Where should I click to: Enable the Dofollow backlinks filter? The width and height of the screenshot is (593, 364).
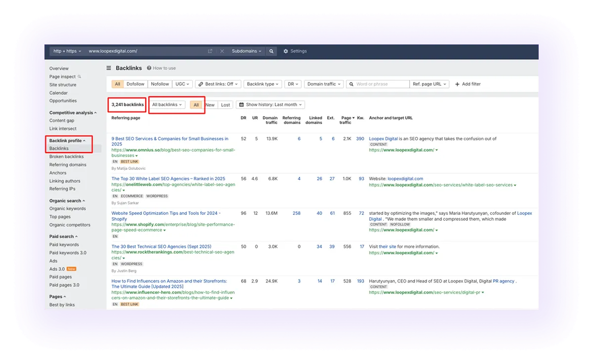pyautogui.click(x=134, y=84)
